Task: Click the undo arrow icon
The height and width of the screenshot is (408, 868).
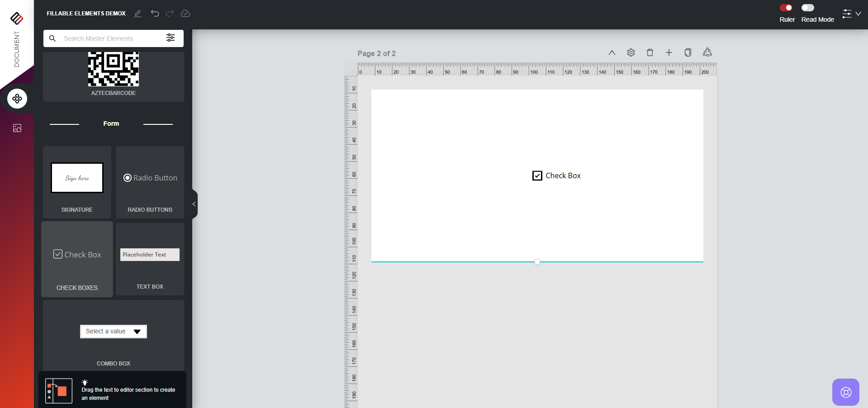Action: 155,14
